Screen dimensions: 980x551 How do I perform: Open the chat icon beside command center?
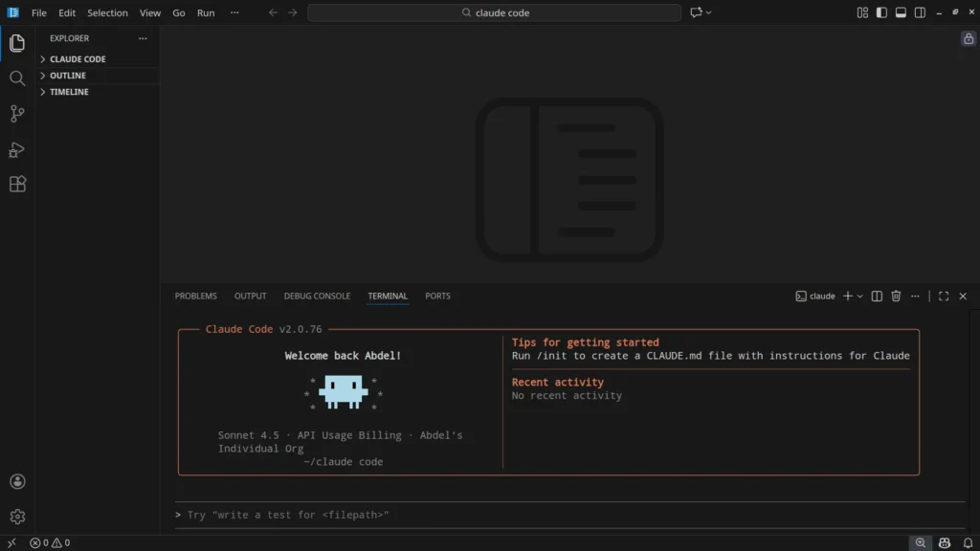[696, 12]
